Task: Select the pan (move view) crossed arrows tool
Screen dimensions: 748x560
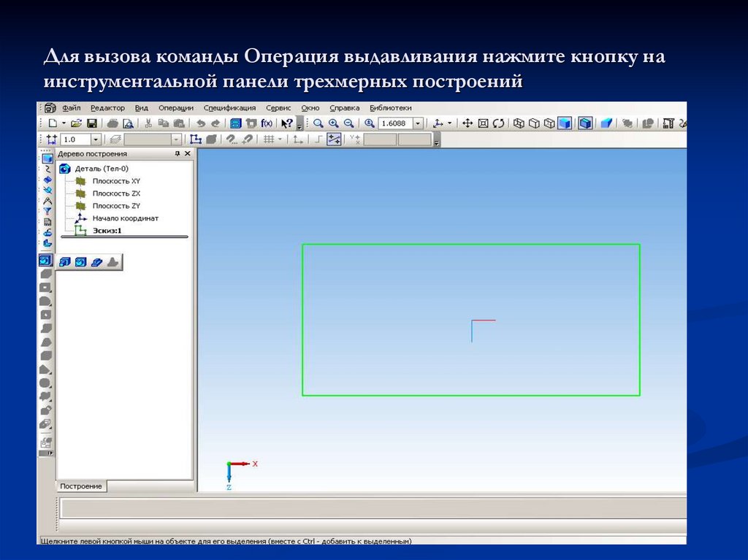Action: click(x=467, y=123)
